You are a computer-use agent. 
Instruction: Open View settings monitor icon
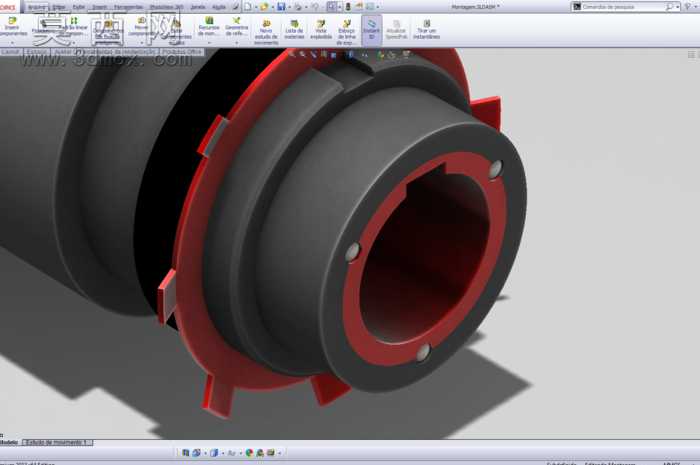(x=406, y=54)
